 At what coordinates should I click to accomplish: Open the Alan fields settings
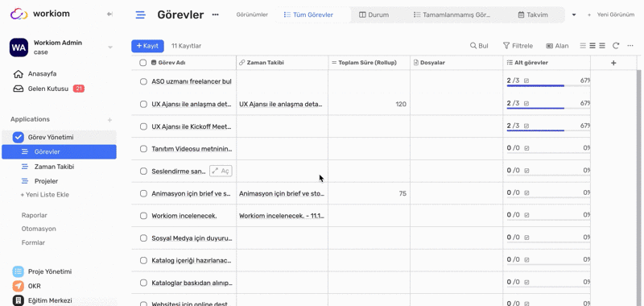[x=557, y=46]
